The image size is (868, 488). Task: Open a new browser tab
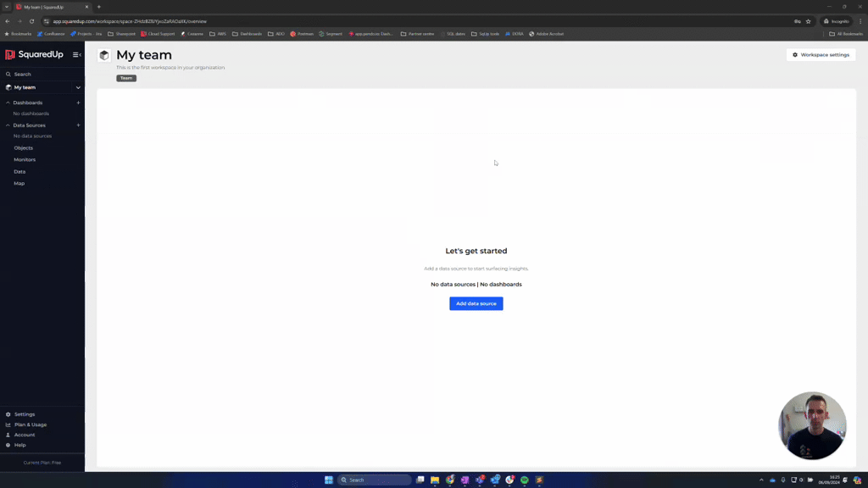(x=99, y=7)
